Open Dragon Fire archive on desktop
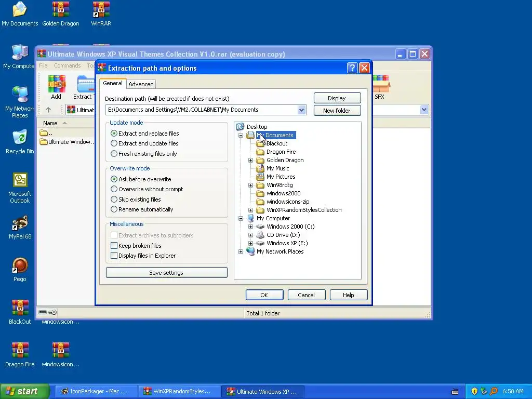This screenshot has height=399, width=532. [20, 355]
